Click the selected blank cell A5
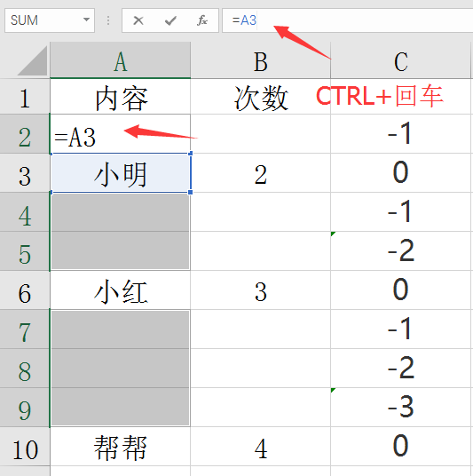Image resolution: width=473 pixels, height=476 pixels. pyautogui.click(x=121, y=251)
